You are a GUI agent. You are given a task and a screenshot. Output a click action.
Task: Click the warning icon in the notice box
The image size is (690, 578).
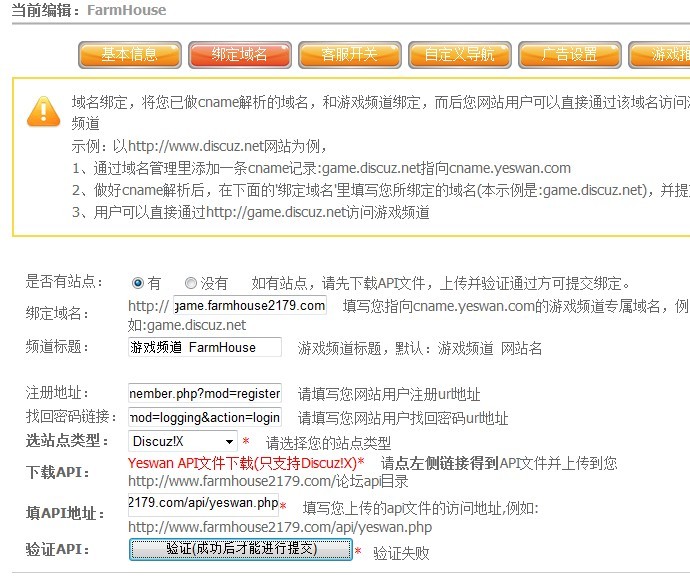pyautogui.click(x=43, y=111)
